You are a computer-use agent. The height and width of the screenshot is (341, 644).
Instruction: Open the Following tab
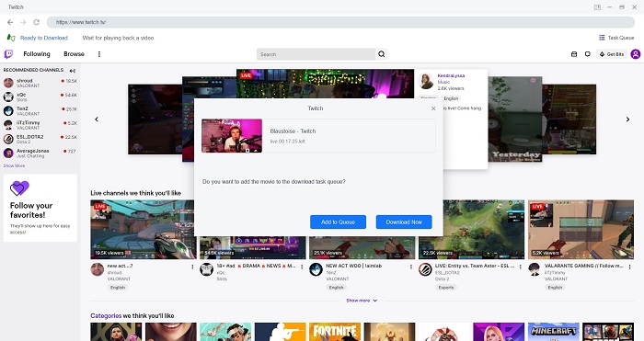point(37,54)
